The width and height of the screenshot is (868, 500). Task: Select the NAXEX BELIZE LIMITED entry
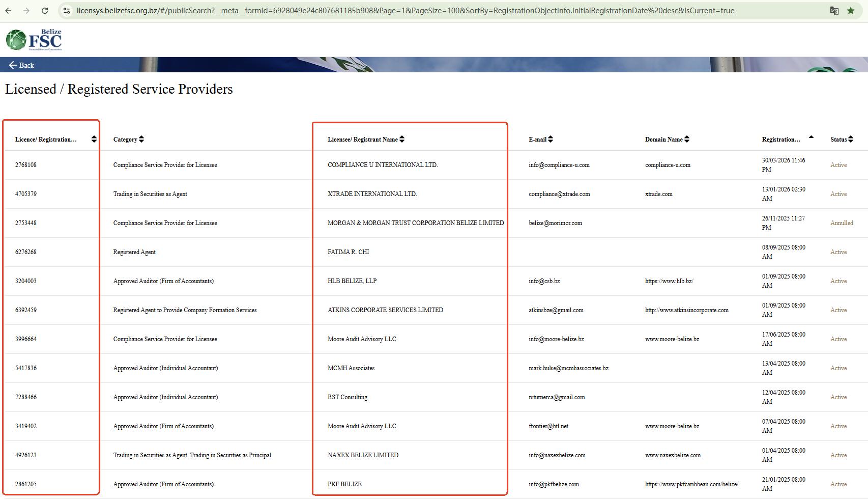click(363, 455)
